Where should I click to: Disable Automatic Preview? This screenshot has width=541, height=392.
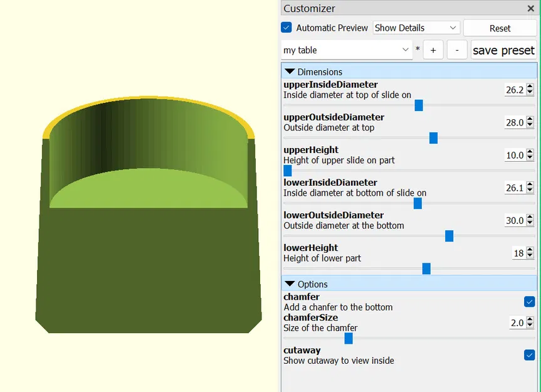286,28
